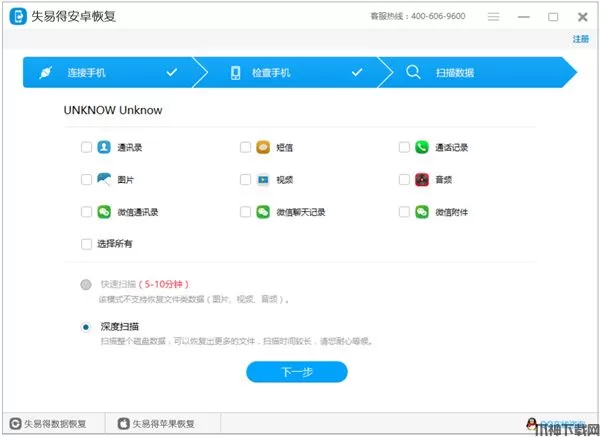Select the Deep Scan (深度扫描) radio button

[x=86, y=326]
